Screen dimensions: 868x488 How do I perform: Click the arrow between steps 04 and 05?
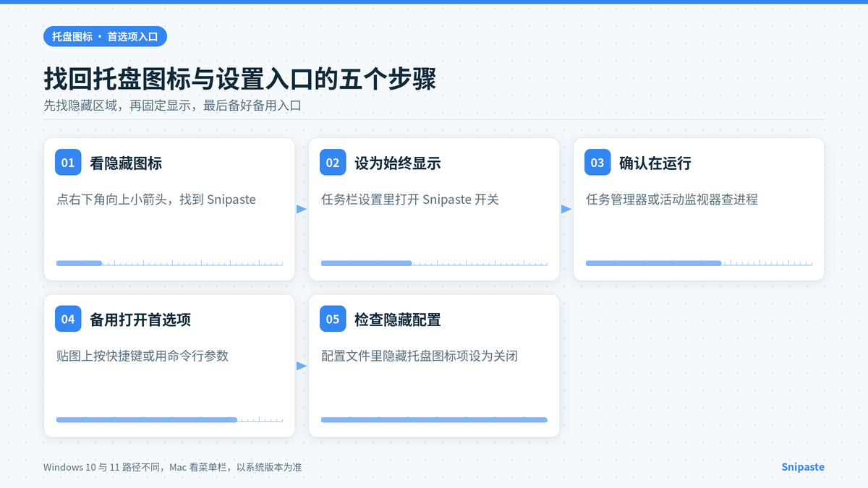pos(302,366)
